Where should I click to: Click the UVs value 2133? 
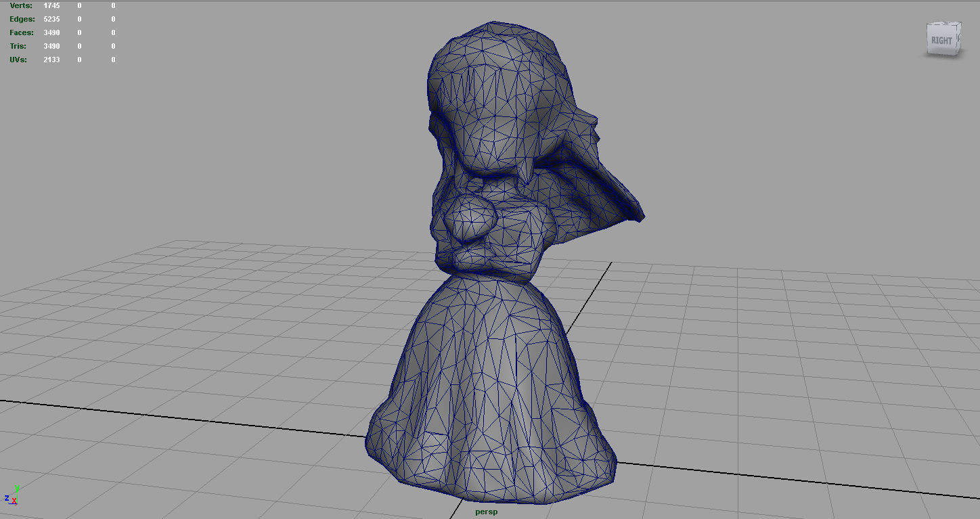[51, 60]
